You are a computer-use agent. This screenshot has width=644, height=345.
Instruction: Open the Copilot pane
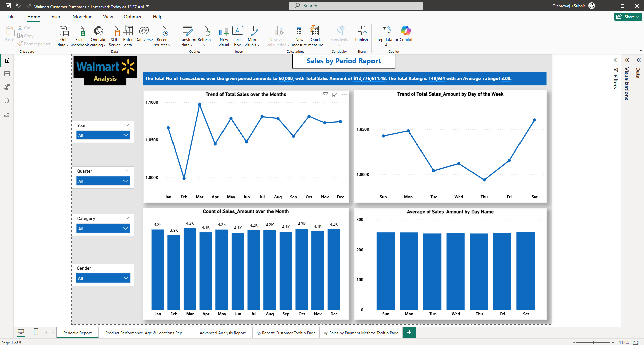pos(406,34)
